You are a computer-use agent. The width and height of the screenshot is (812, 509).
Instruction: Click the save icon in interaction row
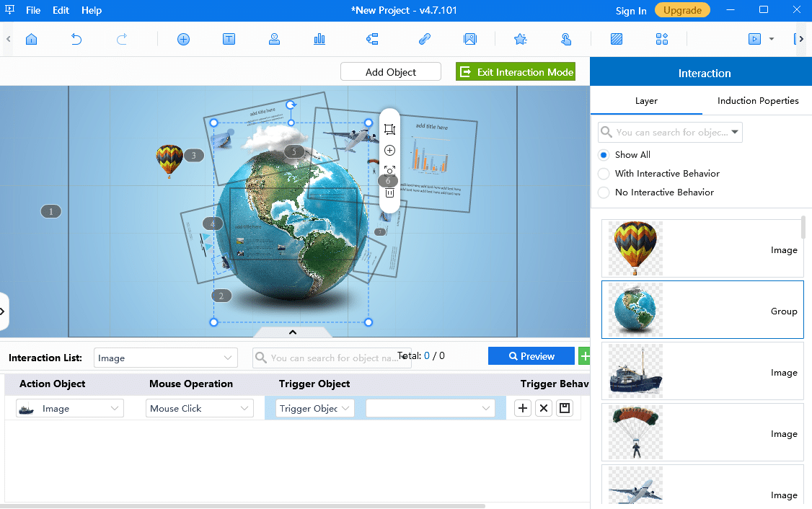(565, 409)
